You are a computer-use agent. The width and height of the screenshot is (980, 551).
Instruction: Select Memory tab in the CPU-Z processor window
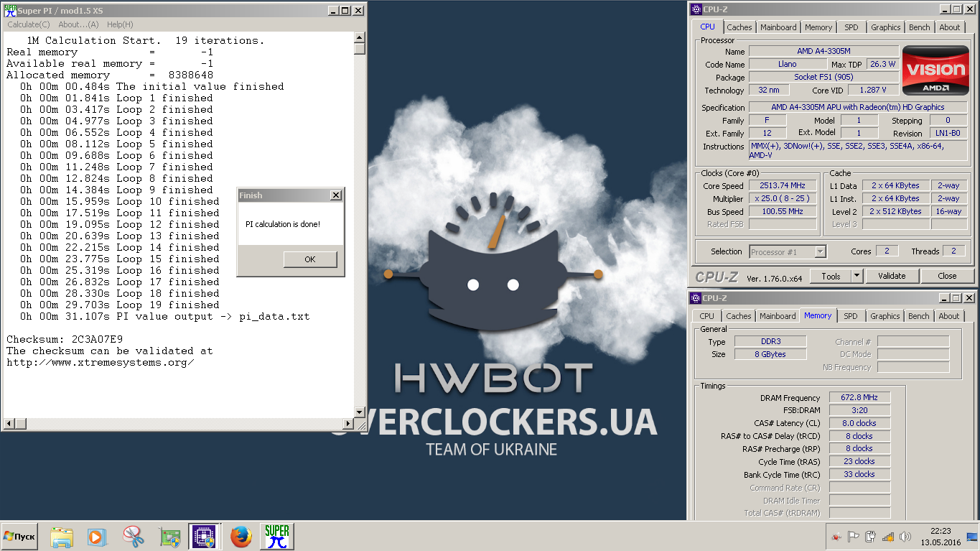818,27
